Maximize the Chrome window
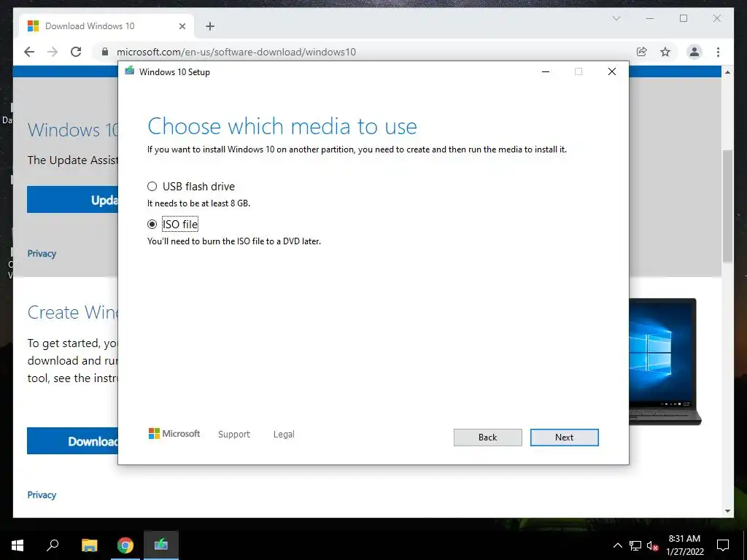The width and height of the screenshot is (747, 560). pyautogui.click(x=684, y=18)
